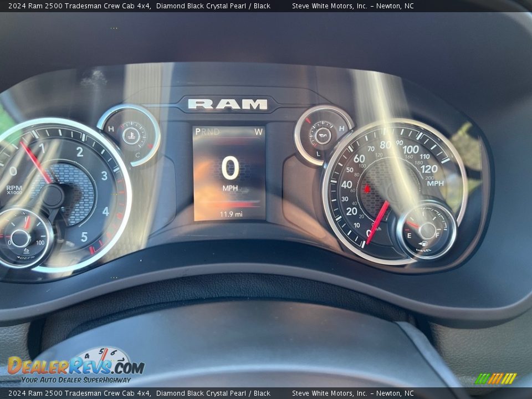
Task: Click the 11.9 mi odometer reading
Action: pos(231,214)
